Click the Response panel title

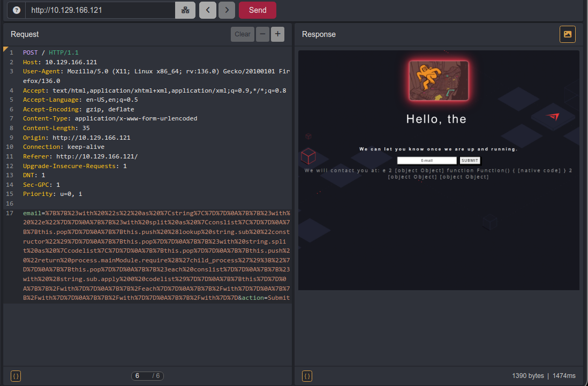pos(319,34)
